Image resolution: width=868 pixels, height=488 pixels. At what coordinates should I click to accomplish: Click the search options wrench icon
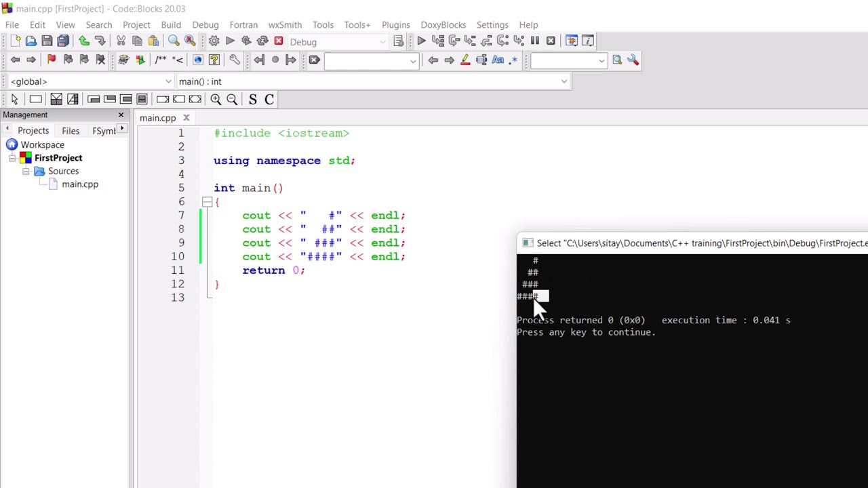tap(633, 60)
